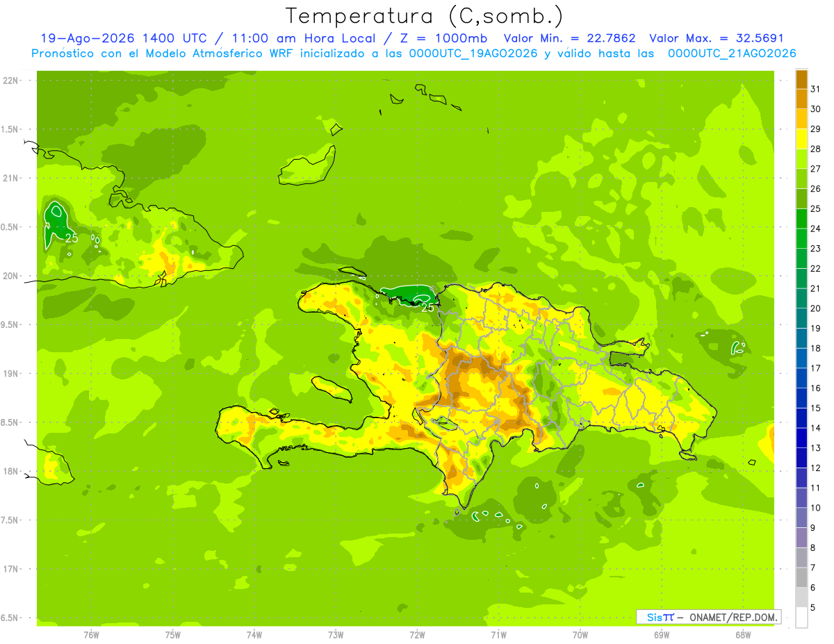Click the colorbar label '18'
Image resolution: width=834 pixels, height=644 pixels.
click(x=816, y=348)
